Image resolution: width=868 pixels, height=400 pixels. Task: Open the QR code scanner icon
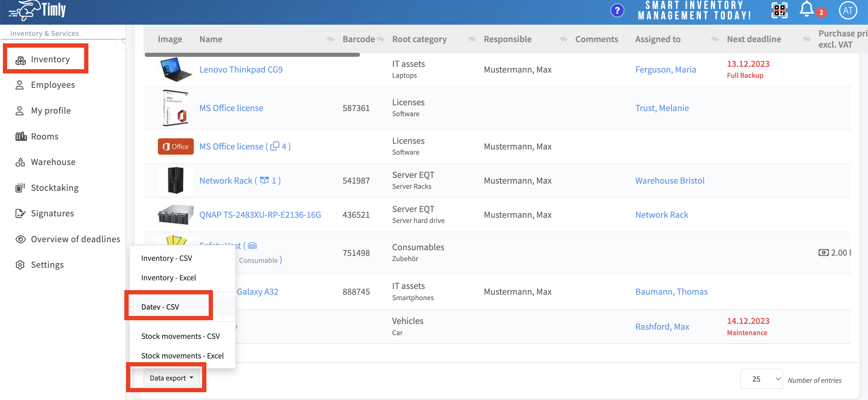(779, 10)
